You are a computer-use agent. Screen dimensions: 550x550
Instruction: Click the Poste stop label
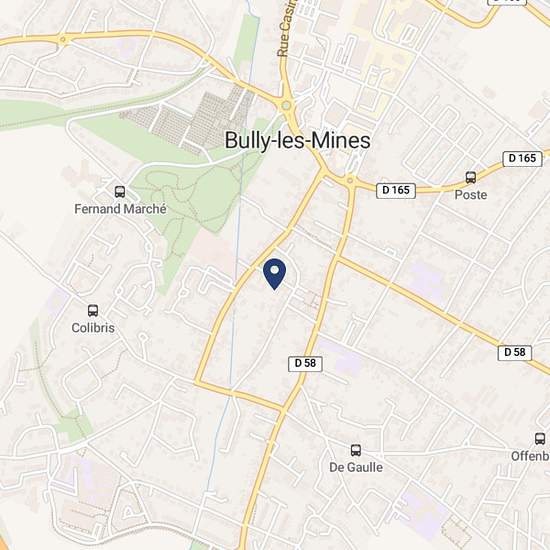(x=471, y=195)
